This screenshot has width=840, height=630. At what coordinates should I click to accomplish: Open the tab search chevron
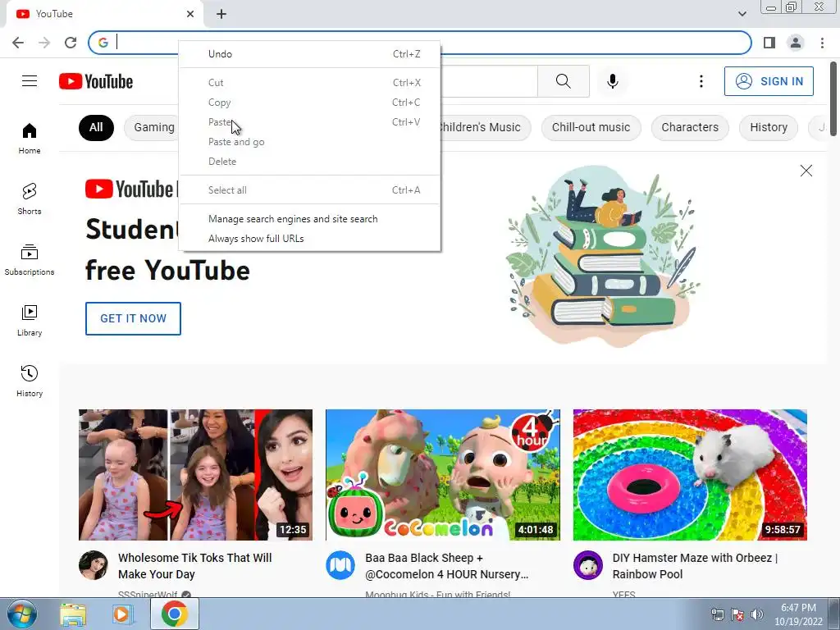(x=742, y=14)
